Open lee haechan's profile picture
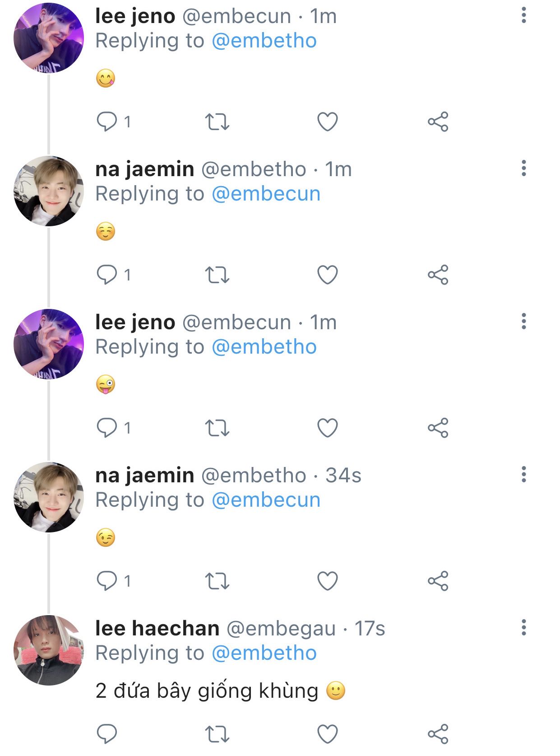Screen dimensions: 560x756 [x=49, y=650]
